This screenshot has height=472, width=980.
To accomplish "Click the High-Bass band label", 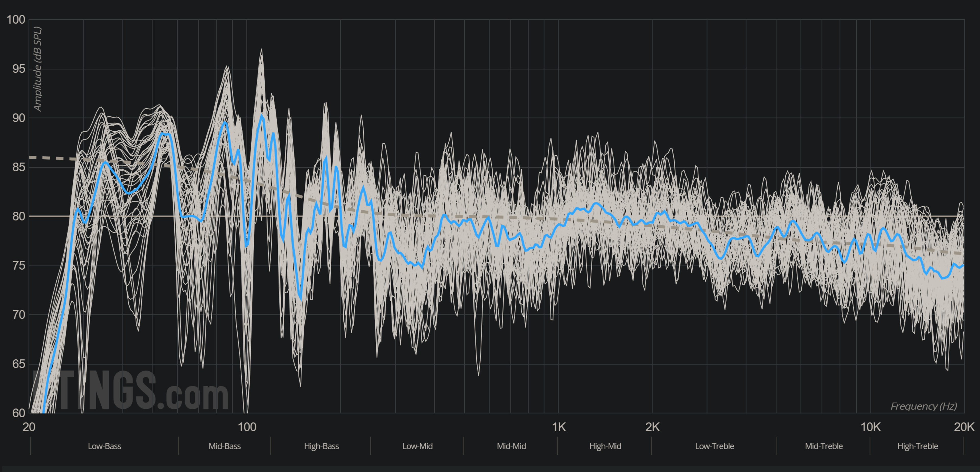I will click(321, 446).
